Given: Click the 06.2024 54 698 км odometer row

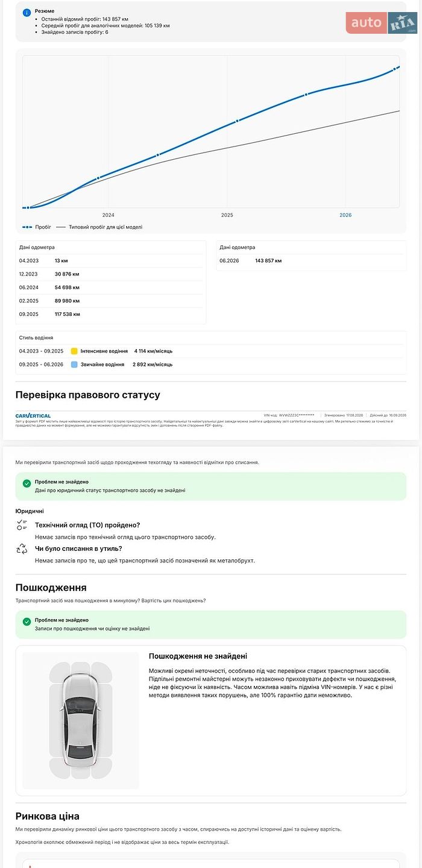Looking at the screenshot, I should (x=110, y=288).
